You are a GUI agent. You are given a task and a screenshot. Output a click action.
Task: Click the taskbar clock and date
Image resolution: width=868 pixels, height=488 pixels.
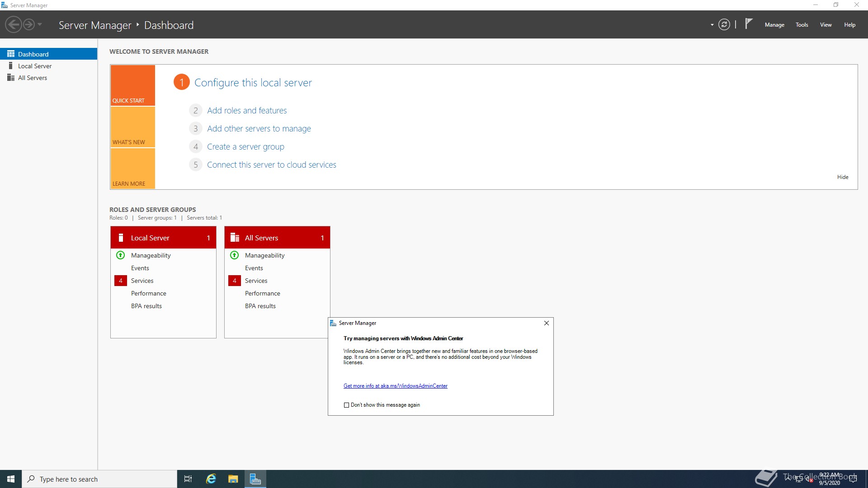pos(830,479)
